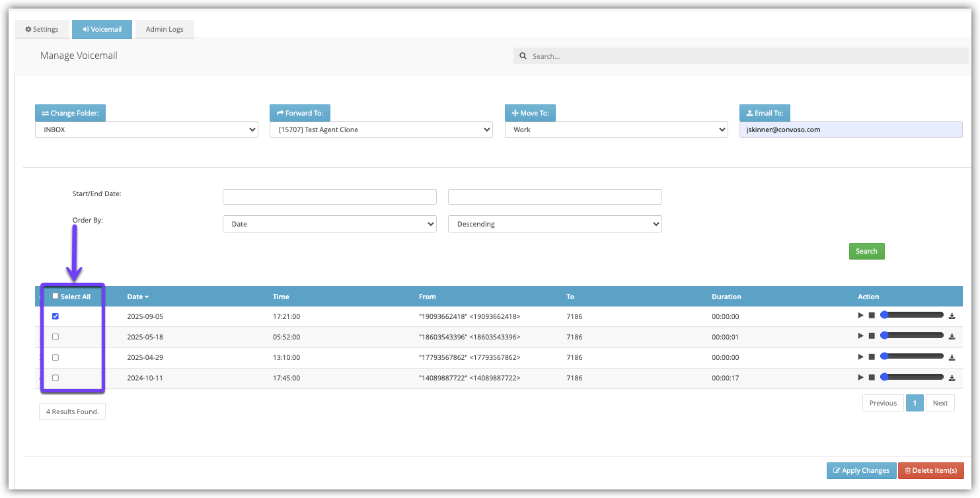Screen dimensions: 980x498
Task: Open the Descending sort order dropdown
Action: [x=554, y=225]
